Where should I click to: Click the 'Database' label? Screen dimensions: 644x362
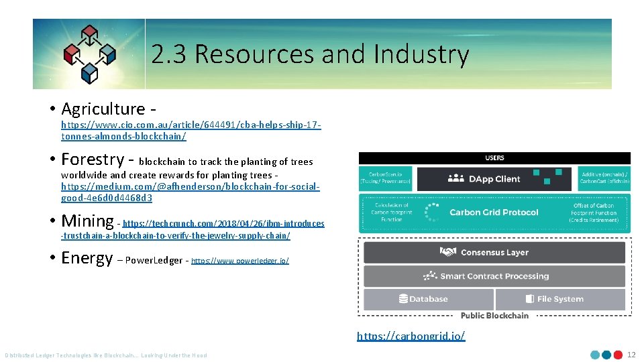click(429, 299)
